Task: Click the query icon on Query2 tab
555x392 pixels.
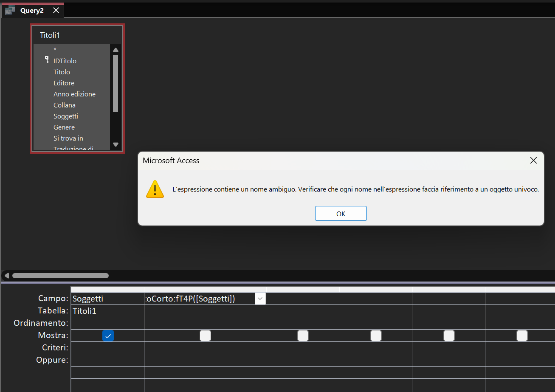Action: pyautogui.click(x=10, y=11)
